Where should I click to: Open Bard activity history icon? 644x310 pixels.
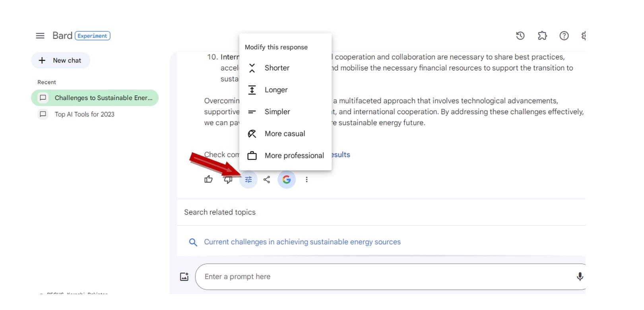pos(520,36)
